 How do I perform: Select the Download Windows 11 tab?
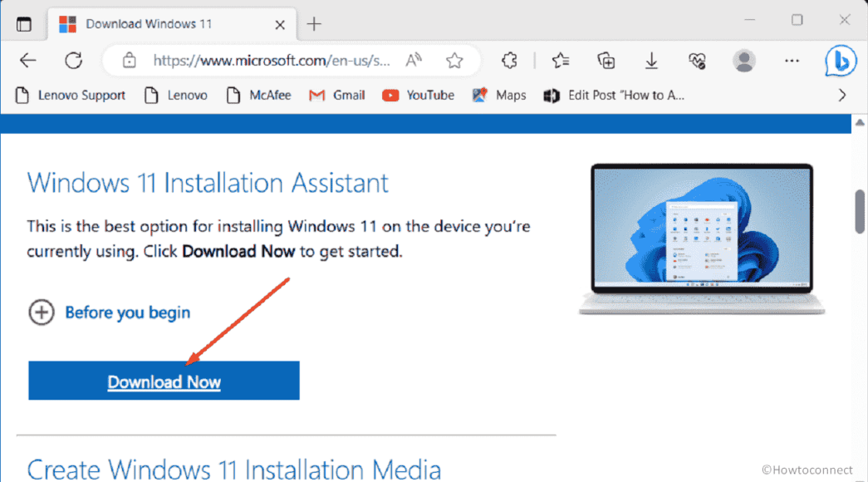pos(172,24)
